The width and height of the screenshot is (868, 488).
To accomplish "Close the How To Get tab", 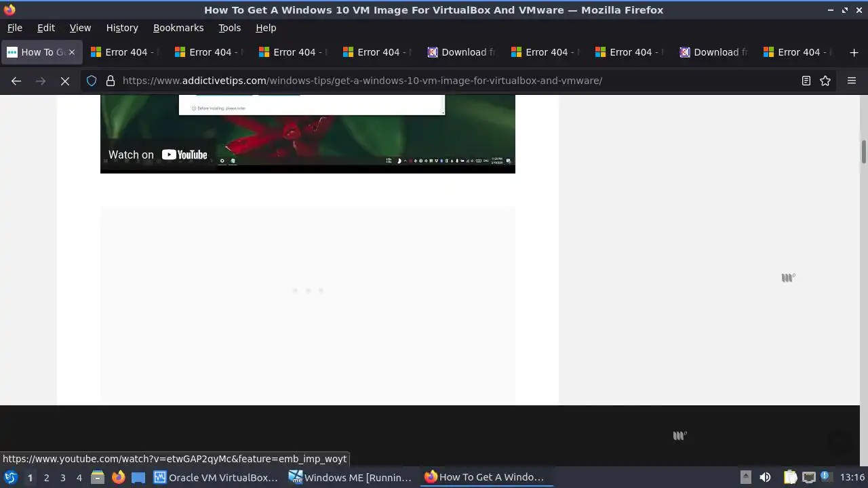I will tap(72, 52).
